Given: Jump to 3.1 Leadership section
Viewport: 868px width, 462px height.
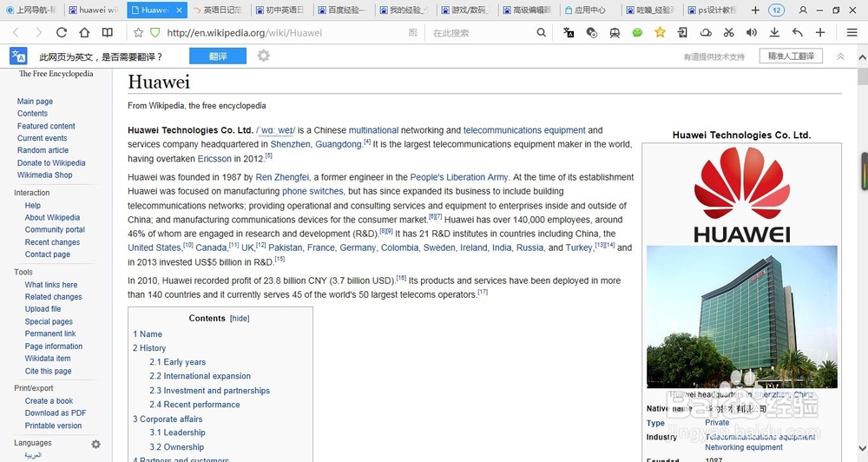Looking at the screenshot, I should [177, 432].
